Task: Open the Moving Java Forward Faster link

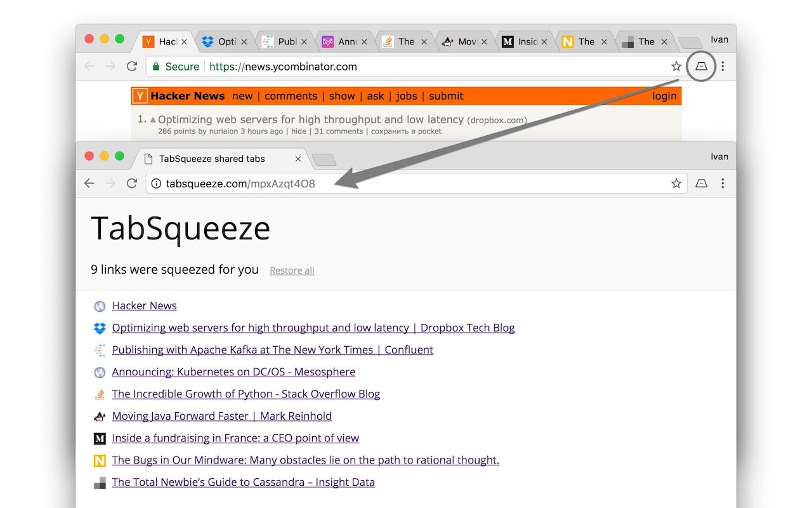Action: pos(222,417)
